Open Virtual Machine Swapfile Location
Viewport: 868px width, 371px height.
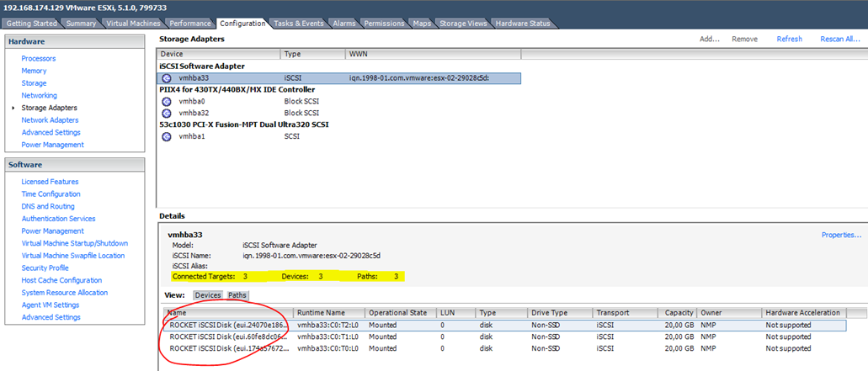click(73, 256)
